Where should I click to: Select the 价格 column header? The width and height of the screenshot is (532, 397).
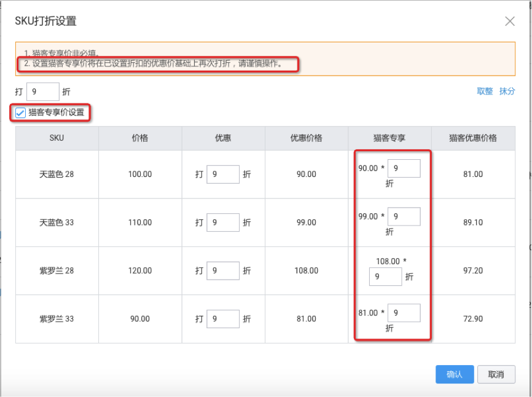tap(140, 138)
